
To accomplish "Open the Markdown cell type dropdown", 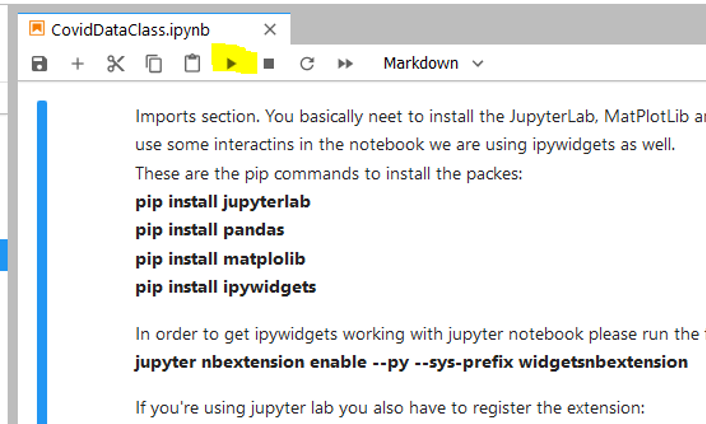I will tap(433, 64).
